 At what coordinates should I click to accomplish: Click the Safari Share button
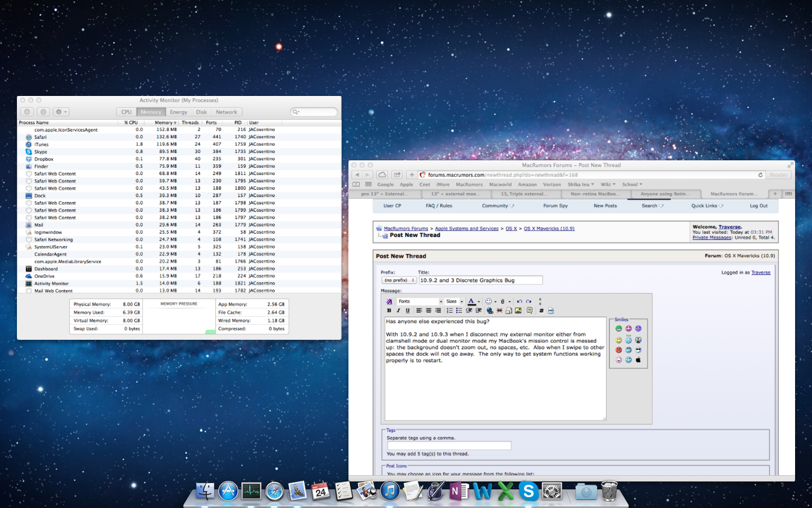397,175
